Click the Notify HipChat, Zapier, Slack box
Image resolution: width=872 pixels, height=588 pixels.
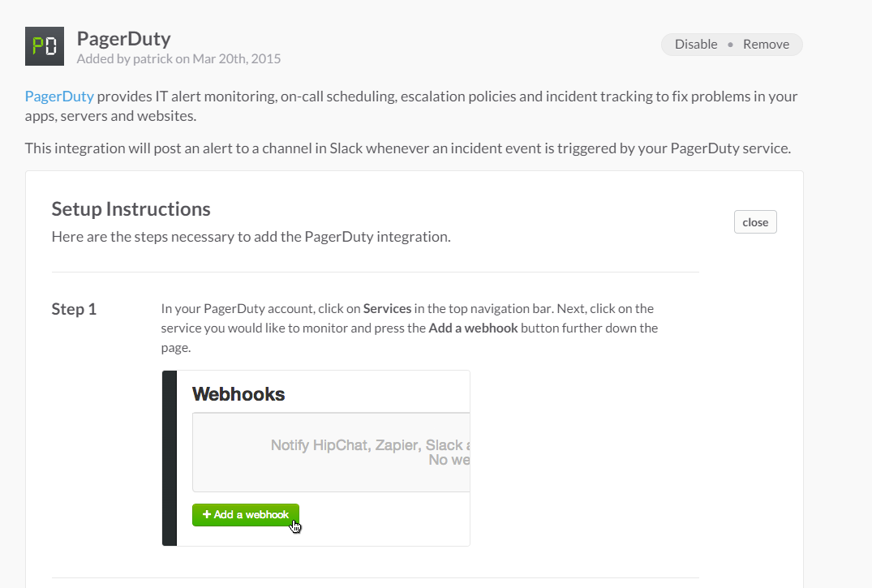point(331,452)
